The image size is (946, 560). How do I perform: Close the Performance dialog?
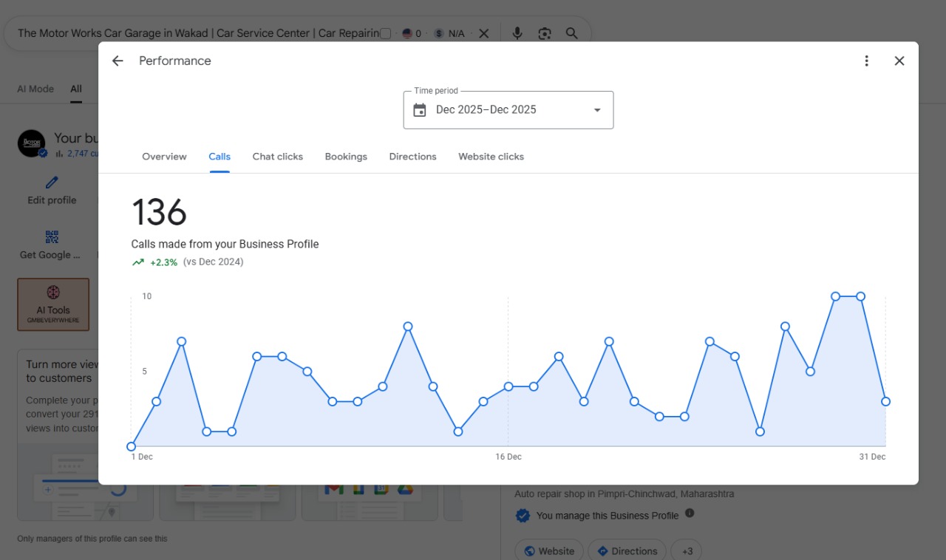click(899, 61)
